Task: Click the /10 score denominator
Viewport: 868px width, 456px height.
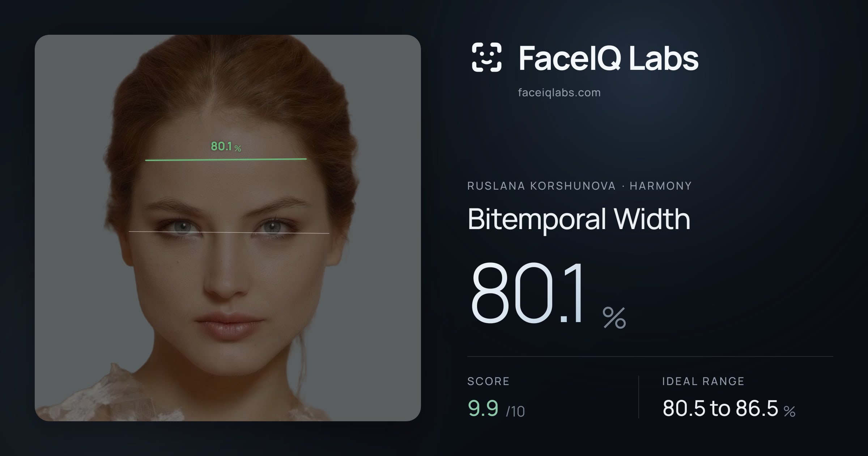Action: pos(515,411)
